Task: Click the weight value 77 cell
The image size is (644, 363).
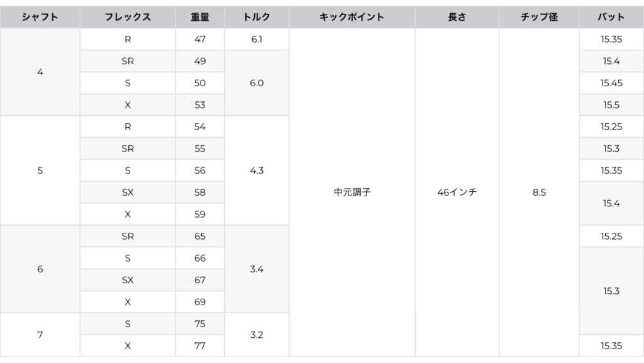Action: 200,345
